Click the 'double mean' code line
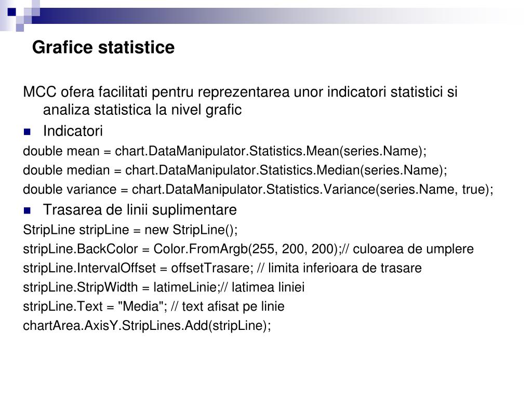 click(224, 151)
